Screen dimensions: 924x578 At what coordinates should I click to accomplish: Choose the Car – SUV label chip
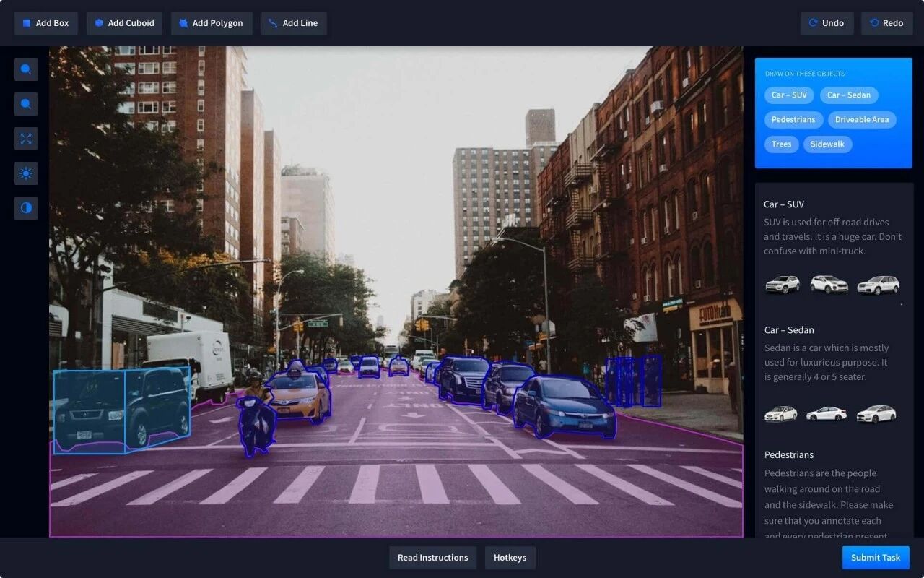coord(789,95)
